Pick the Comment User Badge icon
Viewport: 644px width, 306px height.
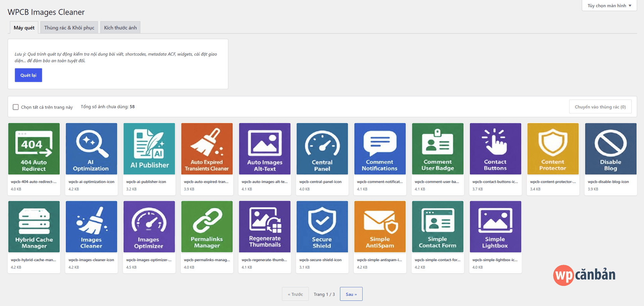pos(438,149)
